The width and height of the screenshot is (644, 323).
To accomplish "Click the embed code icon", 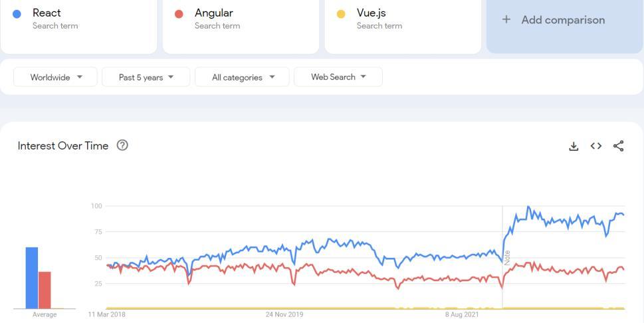I will pyautogui.click(x=596, y=146).
